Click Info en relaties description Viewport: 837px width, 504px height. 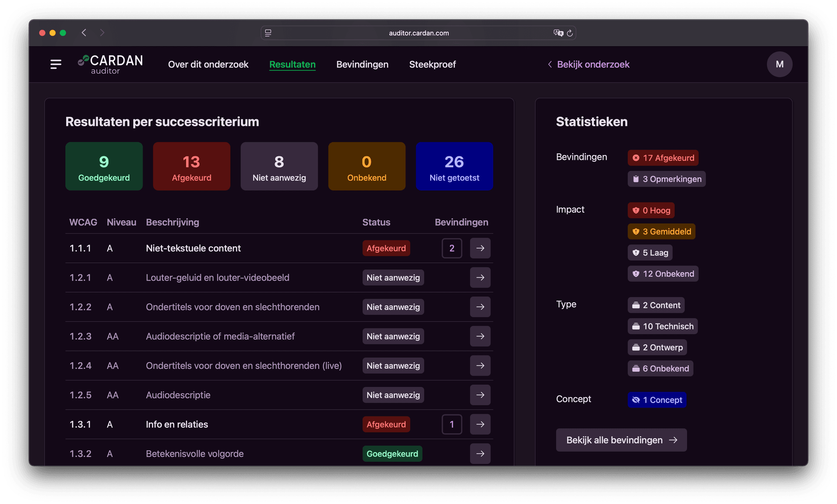click(x=177, y=424)
